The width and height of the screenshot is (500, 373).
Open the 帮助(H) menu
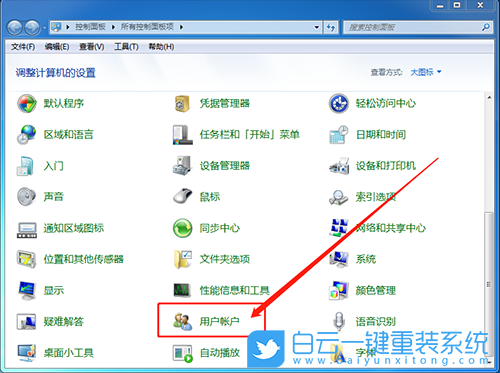pos(161,47)
